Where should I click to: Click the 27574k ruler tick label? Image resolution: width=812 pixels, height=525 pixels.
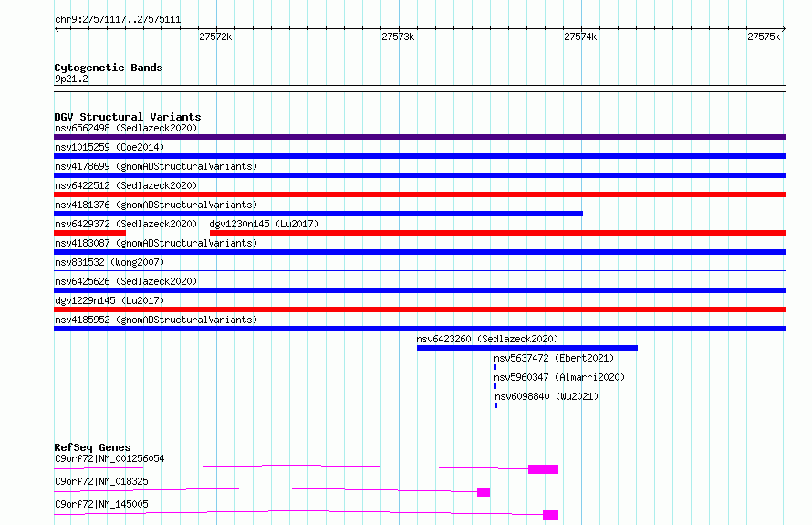click(x=580, y=37)
